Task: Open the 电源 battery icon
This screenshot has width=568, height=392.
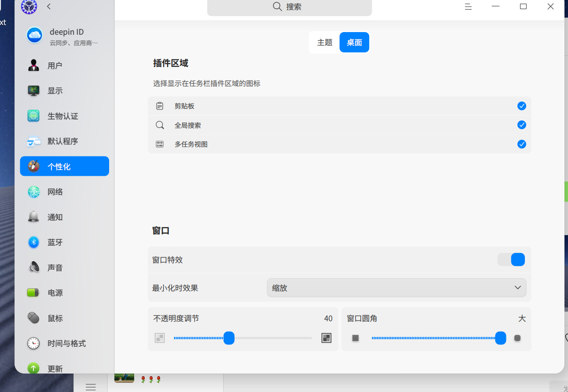Action: pos(34,293)
